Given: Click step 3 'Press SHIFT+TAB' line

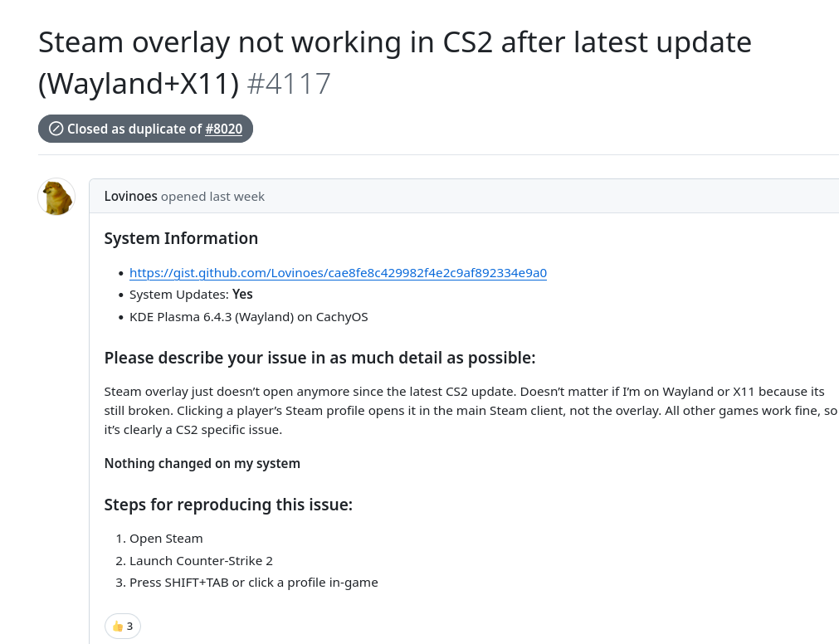Looking at the screenshot, I should (253, 583).
